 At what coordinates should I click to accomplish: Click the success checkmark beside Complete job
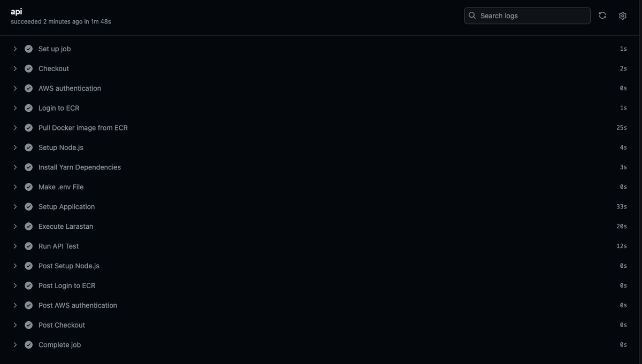point(29,345)
